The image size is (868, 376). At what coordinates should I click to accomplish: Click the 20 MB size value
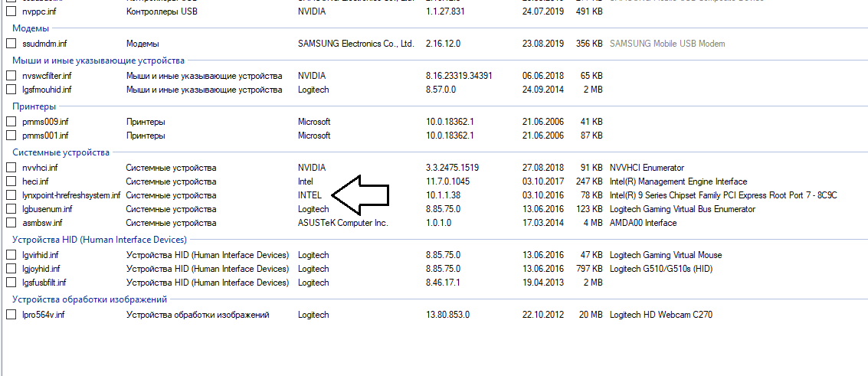(591, 315)
